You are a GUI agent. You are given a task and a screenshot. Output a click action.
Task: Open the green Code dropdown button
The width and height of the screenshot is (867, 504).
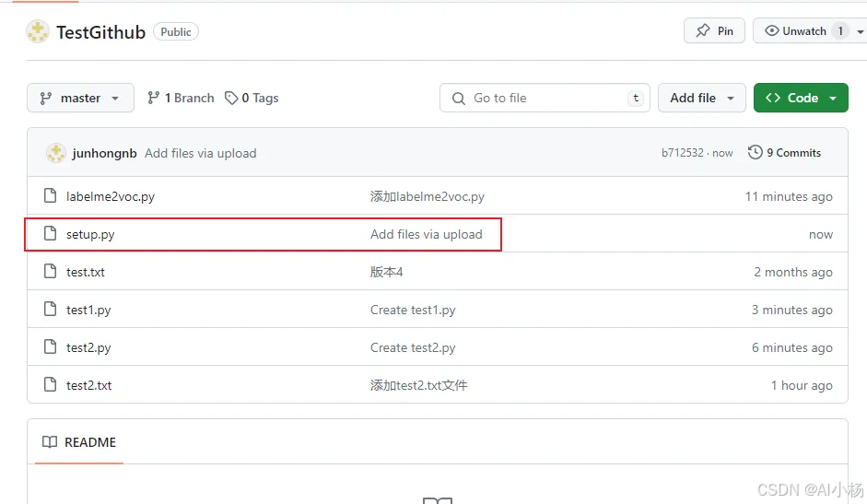(x=801, y=98)
